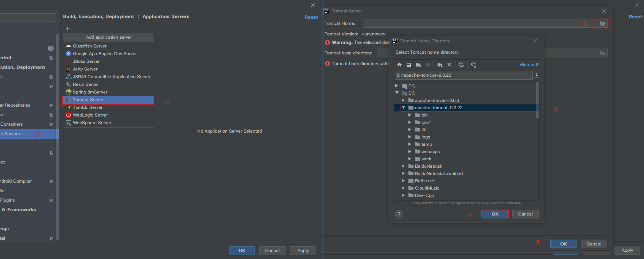Click the Glassfish Server icon
Screen dimensions: 644x259
click(69, 46)
